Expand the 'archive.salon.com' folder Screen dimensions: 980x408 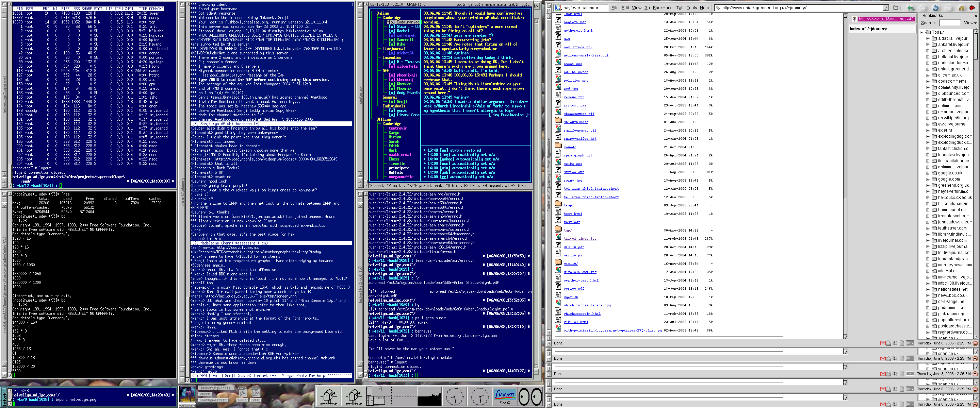928,51
